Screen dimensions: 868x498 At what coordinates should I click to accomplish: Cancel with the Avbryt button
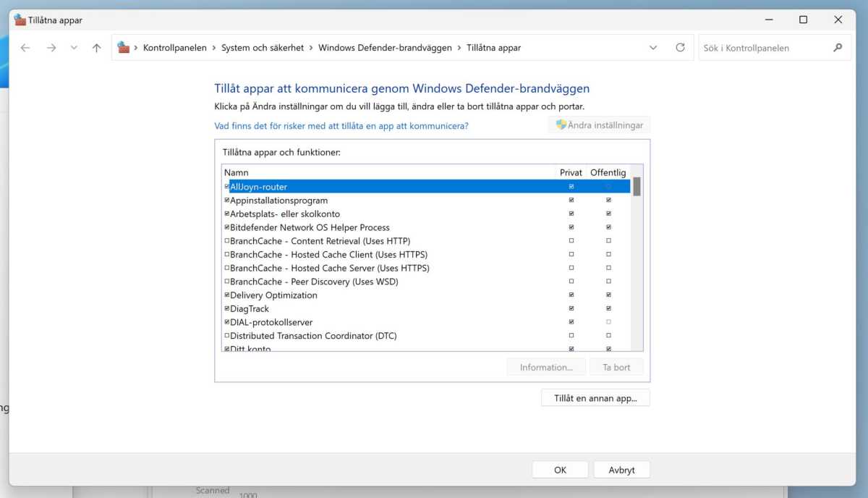click(621, 470)
